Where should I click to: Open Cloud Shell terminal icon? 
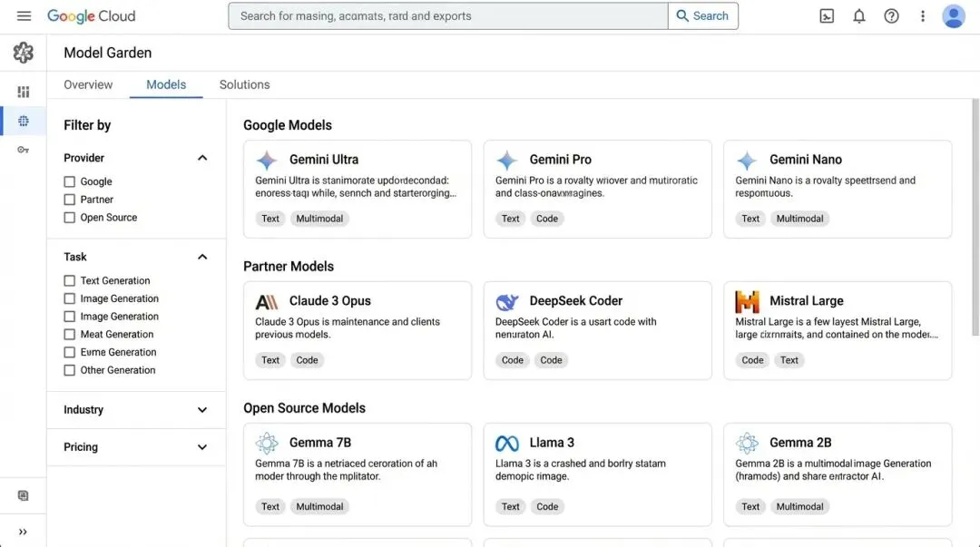[x=827, y=16]
